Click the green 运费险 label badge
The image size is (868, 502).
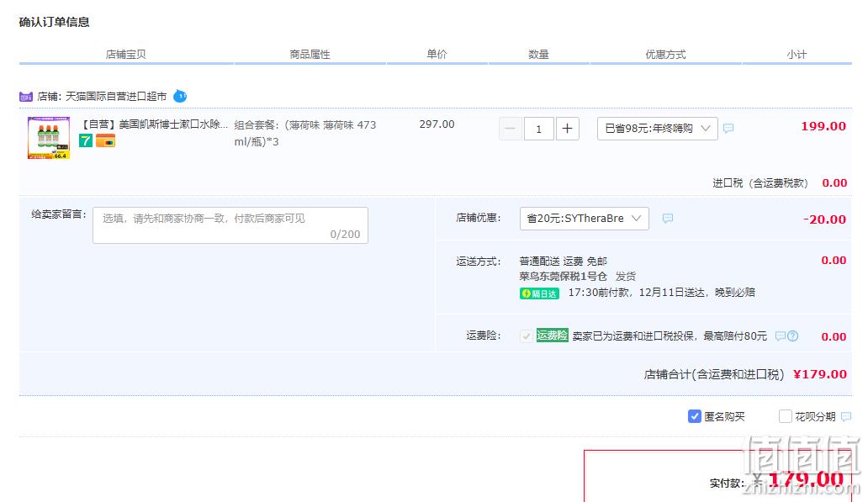(x=552, y=336)
